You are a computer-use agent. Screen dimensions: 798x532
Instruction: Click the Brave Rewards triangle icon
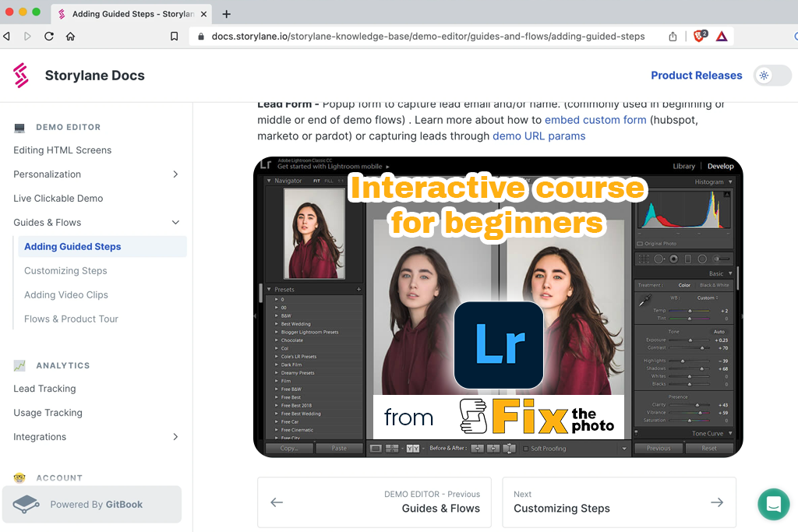[722, 36]
